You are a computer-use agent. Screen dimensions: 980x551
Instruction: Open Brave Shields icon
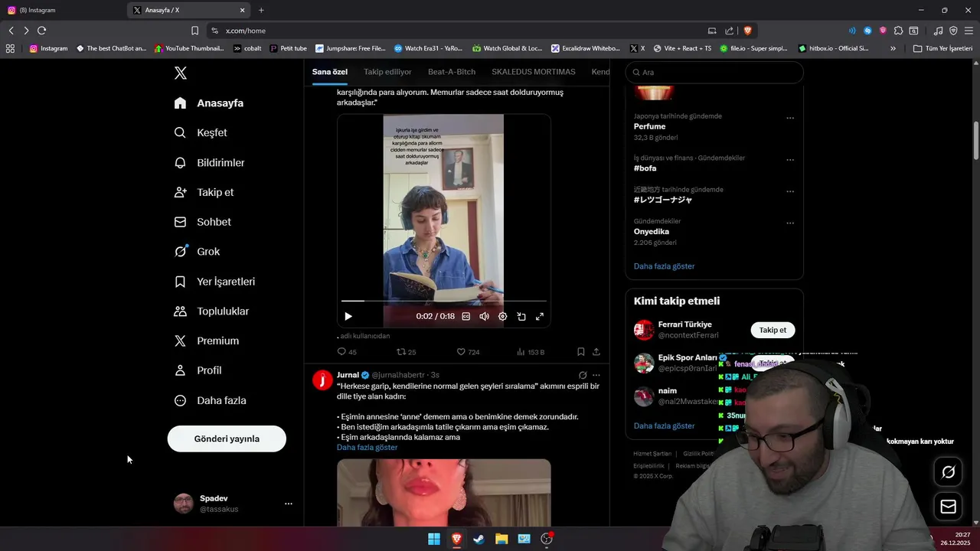[747, 31]
